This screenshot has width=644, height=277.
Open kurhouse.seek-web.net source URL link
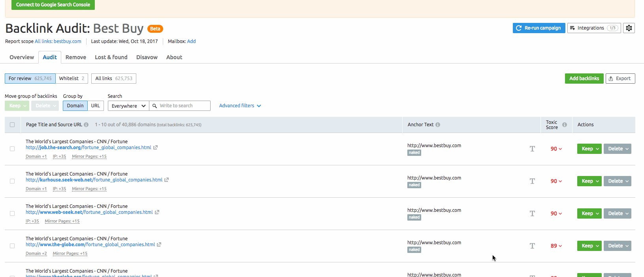click(x=94, y=180)
